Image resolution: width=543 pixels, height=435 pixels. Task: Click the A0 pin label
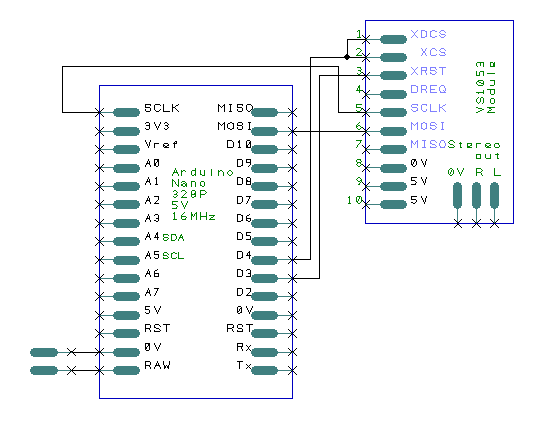pos(152,163)
